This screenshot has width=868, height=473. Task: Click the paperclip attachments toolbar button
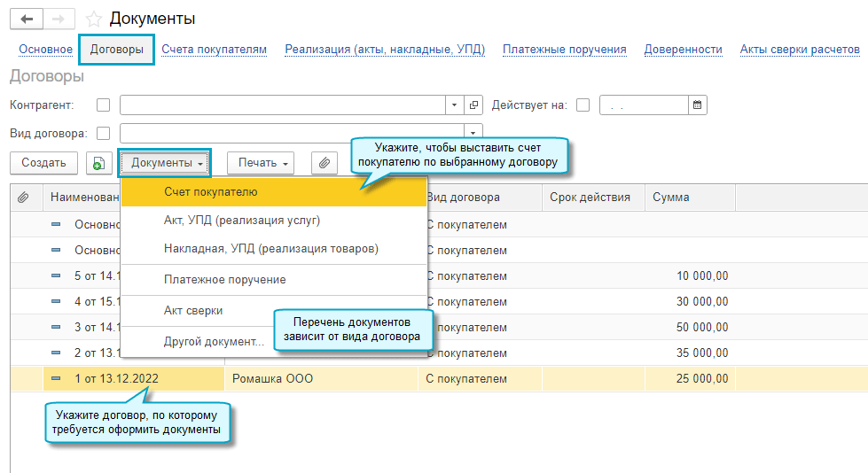[325, 163]
